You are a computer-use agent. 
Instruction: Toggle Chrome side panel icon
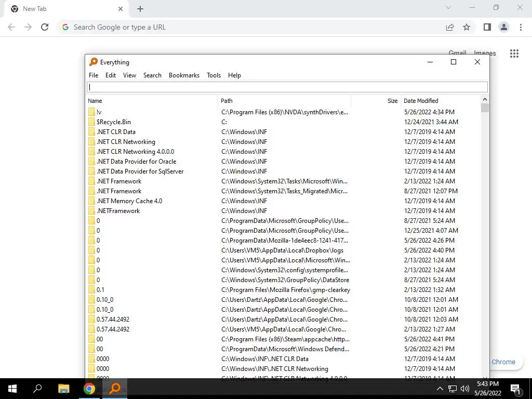pyautogui.click(x=487, y=27)
